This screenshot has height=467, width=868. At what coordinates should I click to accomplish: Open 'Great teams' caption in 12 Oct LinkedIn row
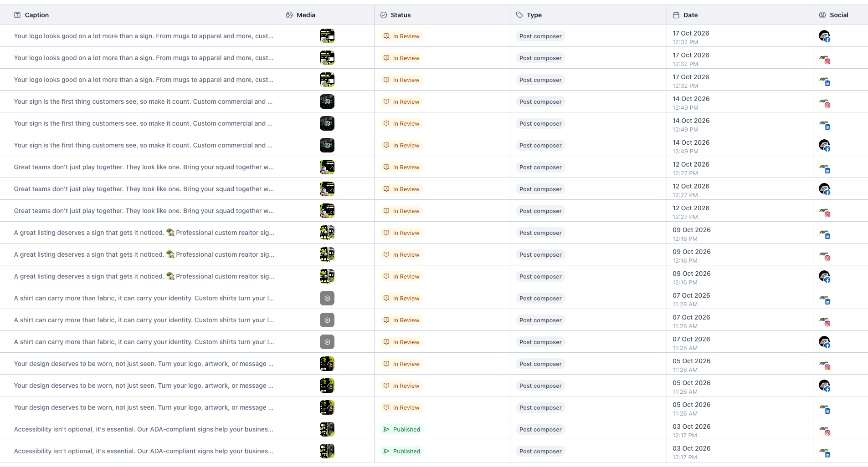pyautogui.click(x=144, y=167)
